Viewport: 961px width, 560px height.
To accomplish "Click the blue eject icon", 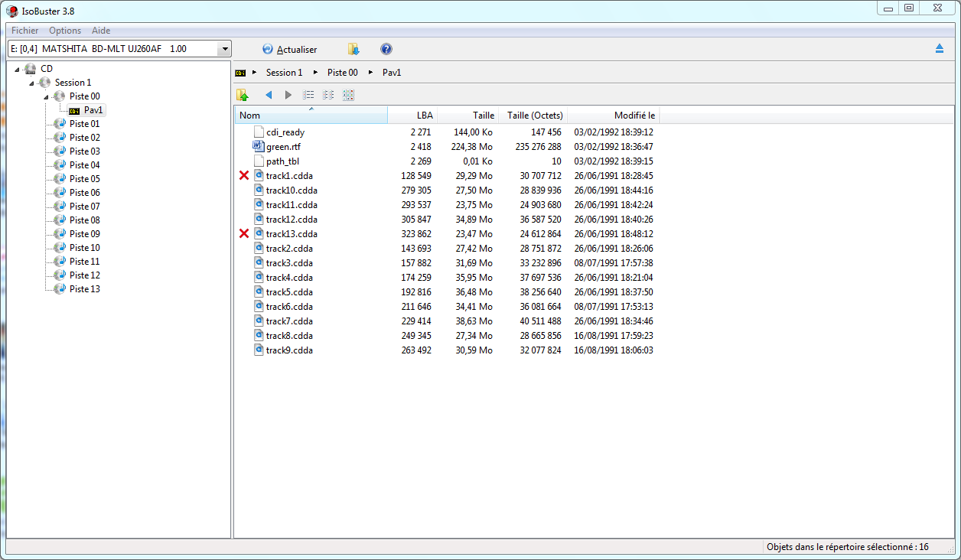I will [x=940, y=49].
